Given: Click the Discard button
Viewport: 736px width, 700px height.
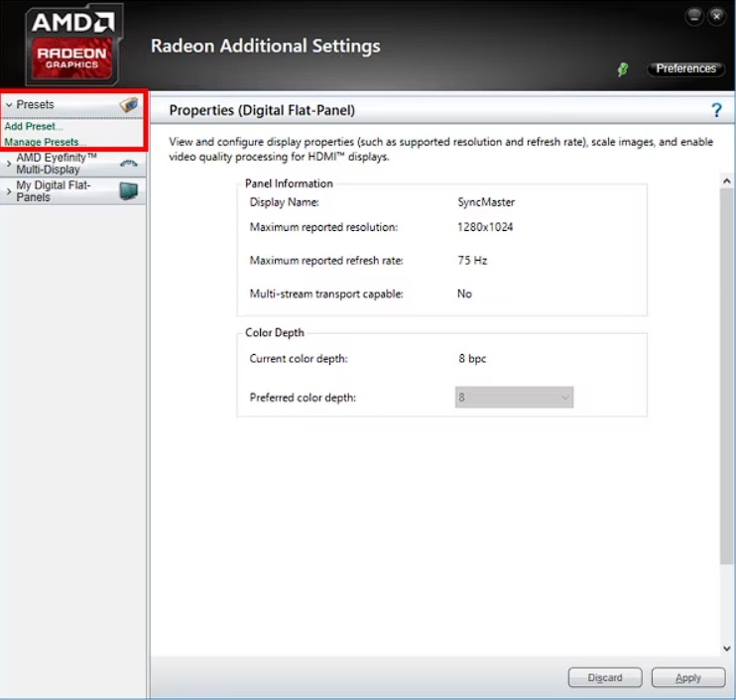Looking at the screenshot, I should (x=605, y=677).
